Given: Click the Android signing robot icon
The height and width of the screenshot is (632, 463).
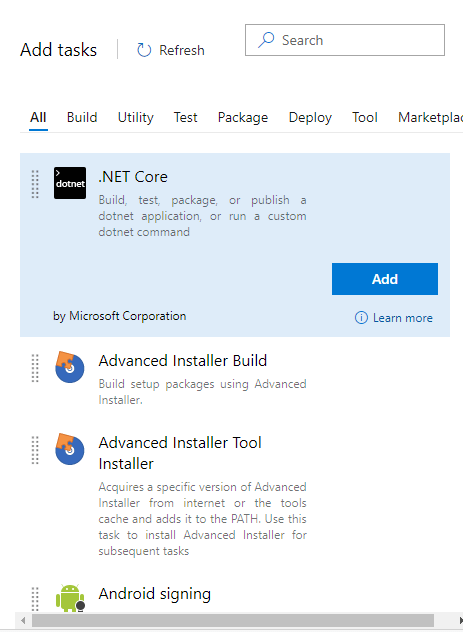Looking at the screenshot, I should [71, 598].
